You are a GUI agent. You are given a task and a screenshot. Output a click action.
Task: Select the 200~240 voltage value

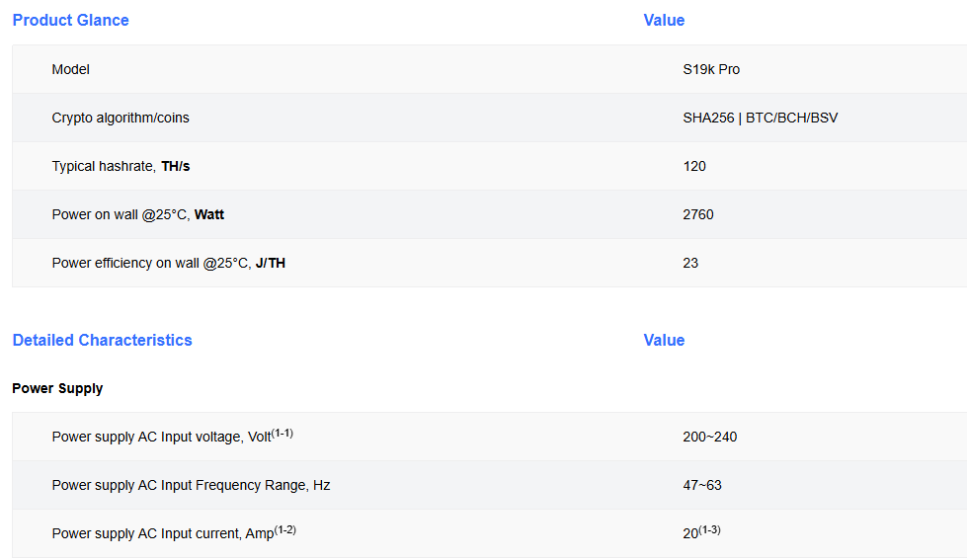[x=709, y=437]
